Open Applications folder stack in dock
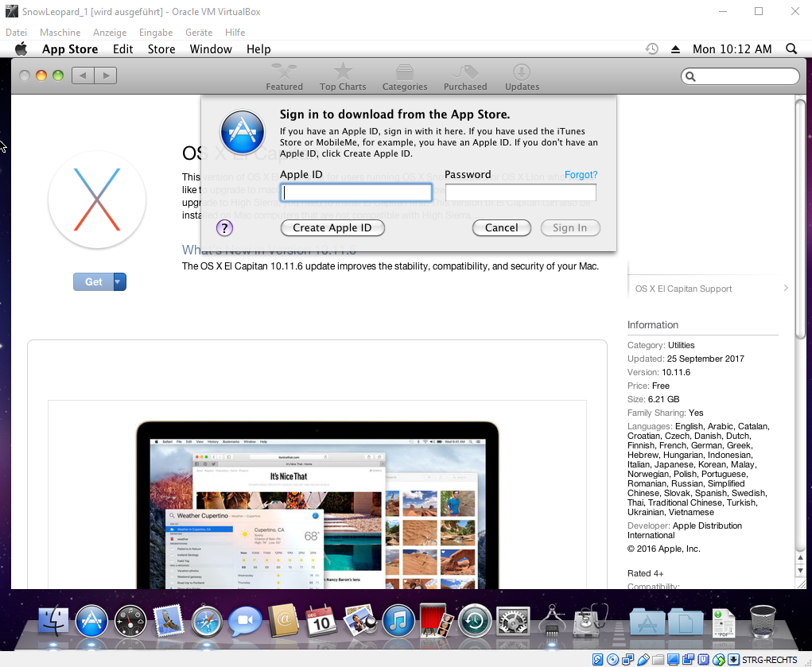This screenshot has height=667, width=812. [x=647, y=620]
